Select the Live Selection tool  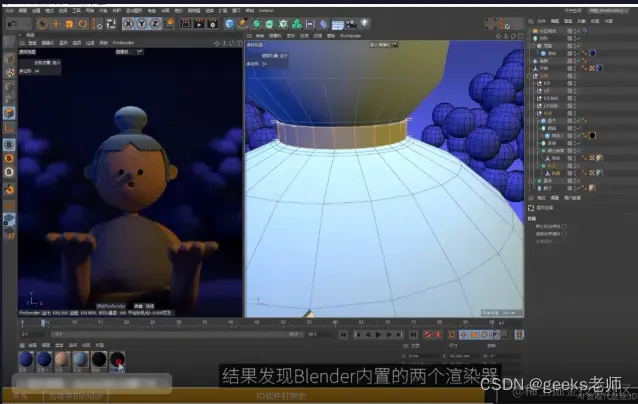tap(42, 24)
